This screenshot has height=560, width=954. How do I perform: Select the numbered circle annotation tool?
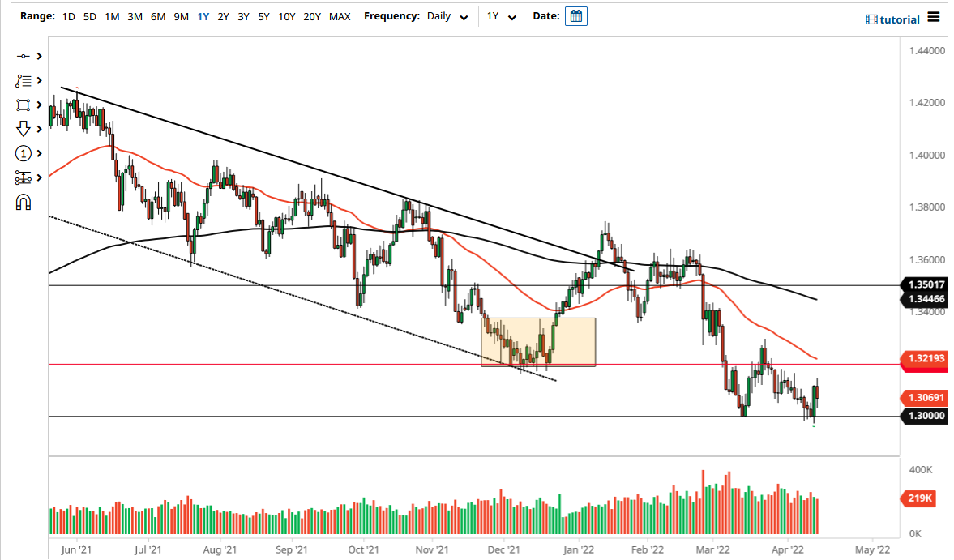click(x=24, y=153)
